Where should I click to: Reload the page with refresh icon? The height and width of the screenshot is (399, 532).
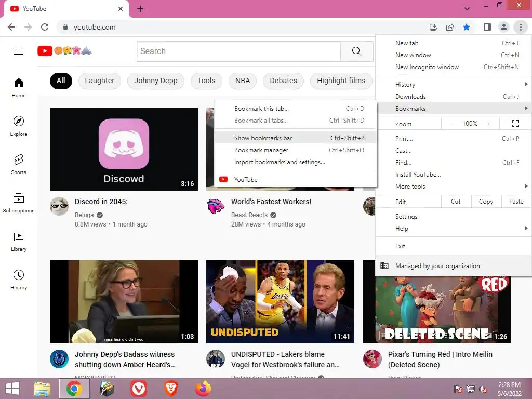[45, 27]
